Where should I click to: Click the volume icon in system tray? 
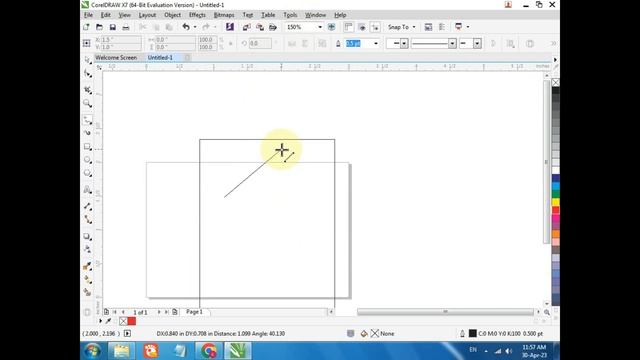pyautogui.click(x=509, y=351)
